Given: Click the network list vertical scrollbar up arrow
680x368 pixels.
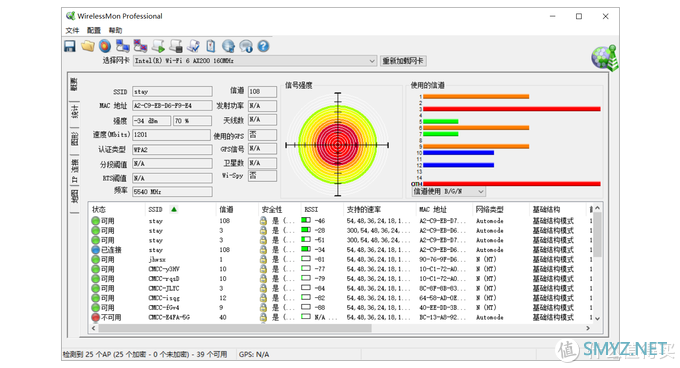Looking at the screenshot, I should (x=598, y=208).
